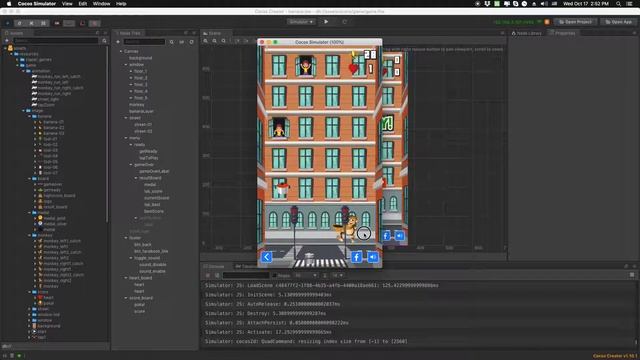This screenshot has width=640, height=360.
Task: Click the Open App button
Action: 619,22
